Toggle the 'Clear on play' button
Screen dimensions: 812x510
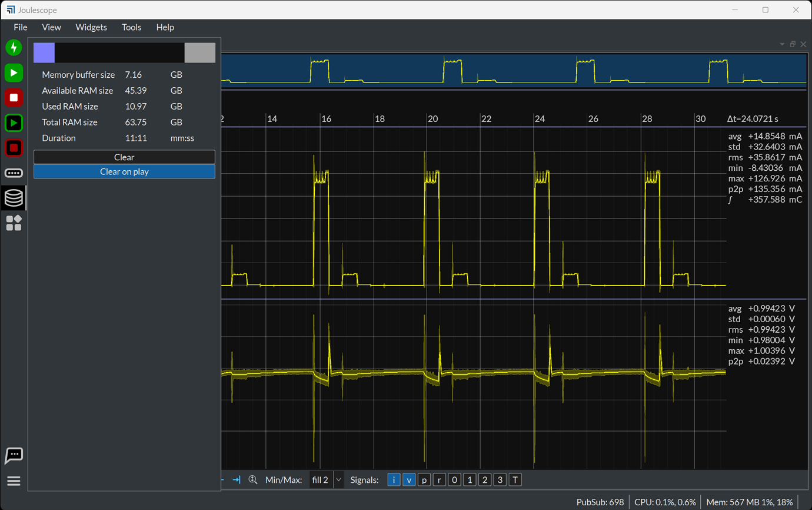(x=124, y=172)
